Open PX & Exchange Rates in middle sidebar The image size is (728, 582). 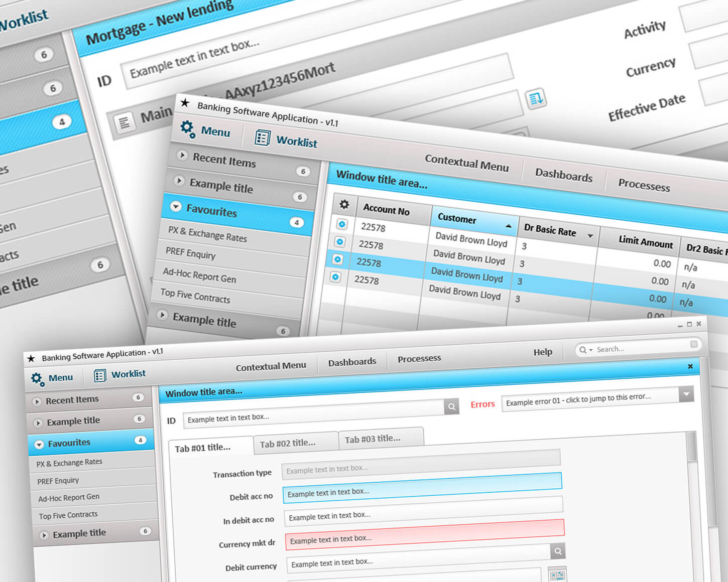tap(207, 234)
